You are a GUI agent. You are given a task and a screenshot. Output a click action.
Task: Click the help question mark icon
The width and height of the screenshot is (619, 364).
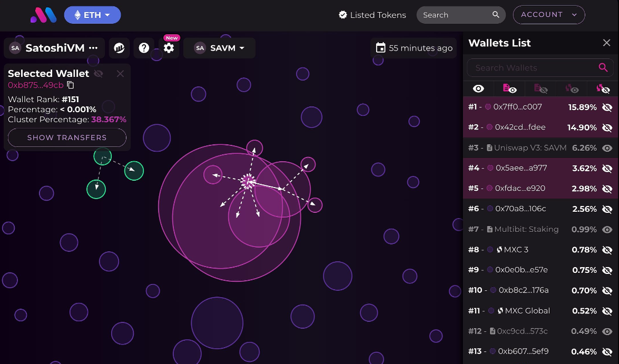[144, 48]
